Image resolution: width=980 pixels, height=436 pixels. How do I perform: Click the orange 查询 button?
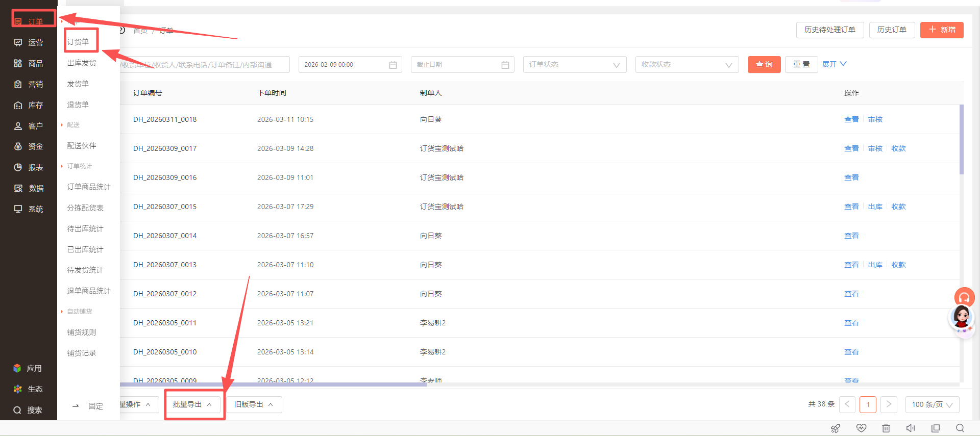[764, 65]
